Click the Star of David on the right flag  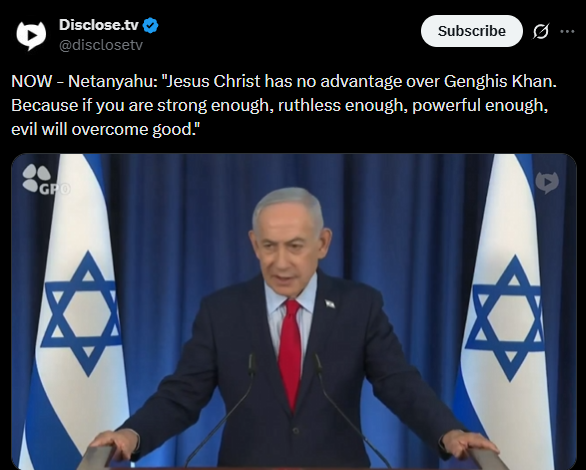point(506,318)
